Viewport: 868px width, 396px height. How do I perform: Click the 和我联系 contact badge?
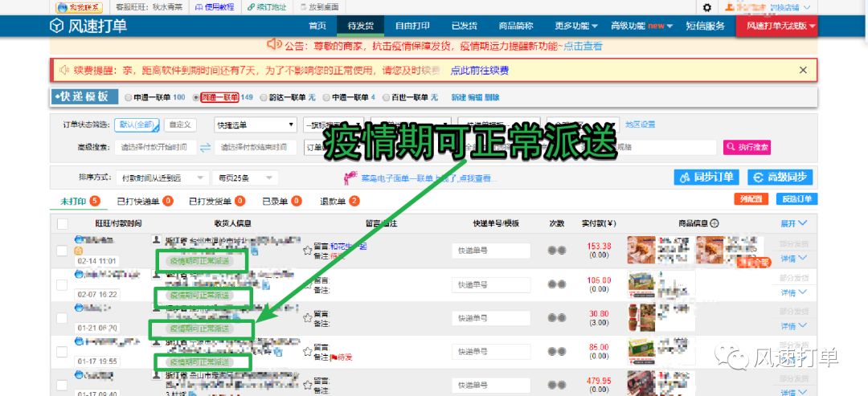click(x=79, y=8)
